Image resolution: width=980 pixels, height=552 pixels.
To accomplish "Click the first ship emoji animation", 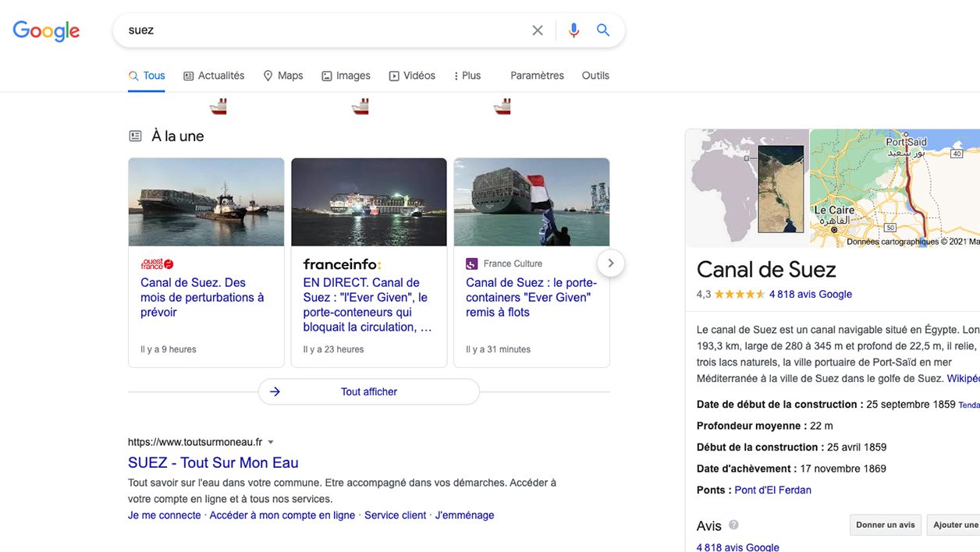I will tap(218, 106).
